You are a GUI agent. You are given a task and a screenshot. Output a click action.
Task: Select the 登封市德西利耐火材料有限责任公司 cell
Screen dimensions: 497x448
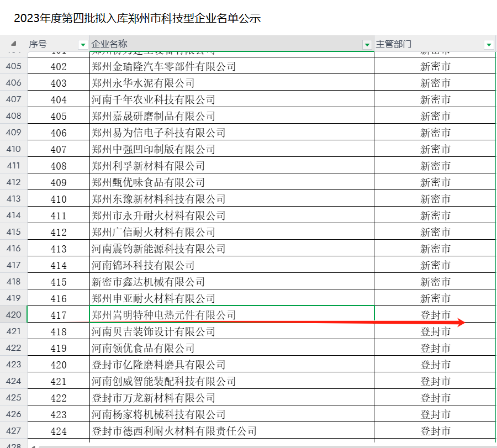click(175, 431)
